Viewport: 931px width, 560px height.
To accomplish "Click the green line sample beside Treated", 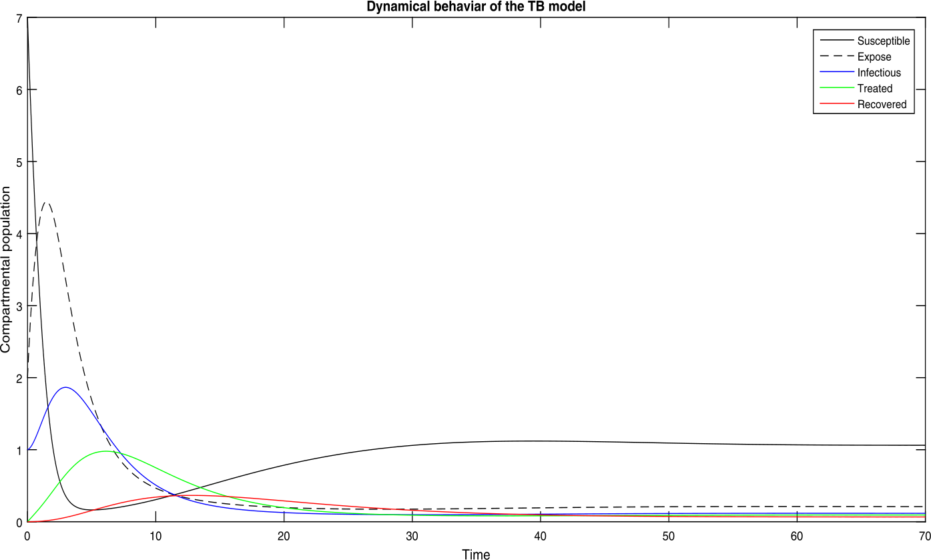I will pyautogui.click(x=836, y=89).
